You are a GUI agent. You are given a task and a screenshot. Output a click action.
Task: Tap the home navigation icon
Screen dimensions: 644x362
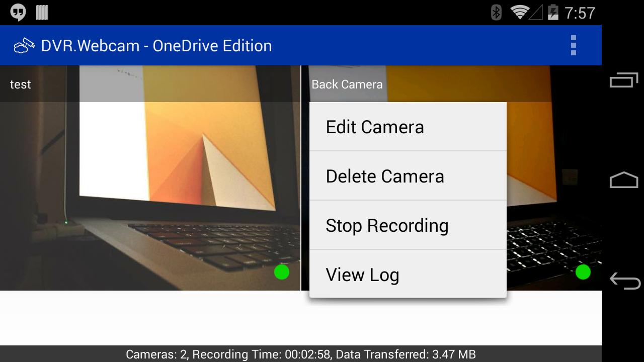[622, 181]
